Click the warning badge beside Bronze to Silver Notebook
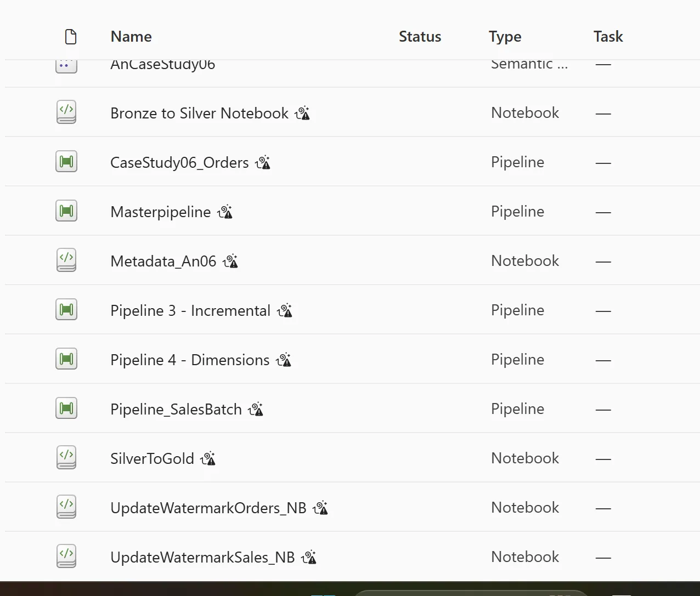The height and width of the screenshot is (596, 700). (302, 113)
